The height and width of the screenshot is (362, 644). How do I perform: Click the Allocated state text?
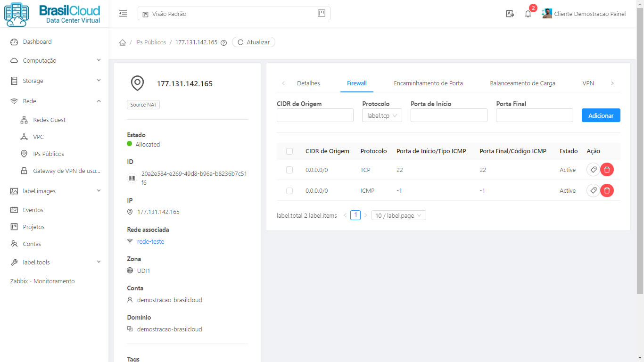[148, 144]
